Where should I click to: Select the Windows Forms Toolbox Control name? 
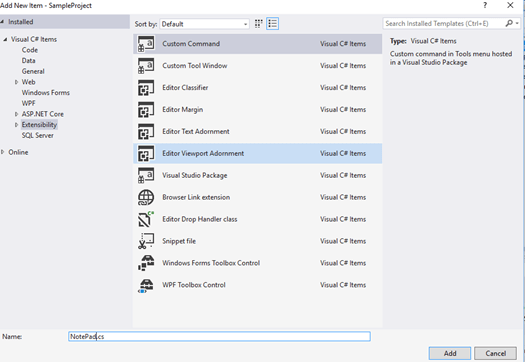(211, 263)
